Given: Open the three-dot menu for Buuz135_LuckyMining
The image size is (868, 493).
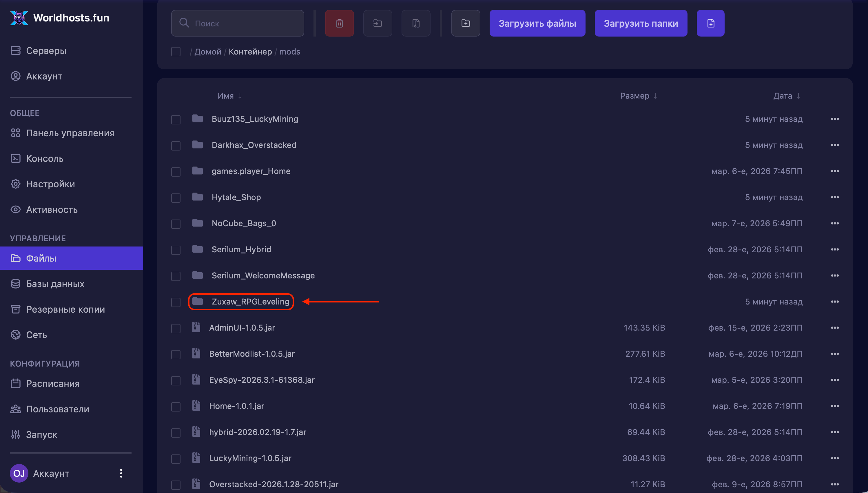Looking at the screenshot, I should pos(834,119).
